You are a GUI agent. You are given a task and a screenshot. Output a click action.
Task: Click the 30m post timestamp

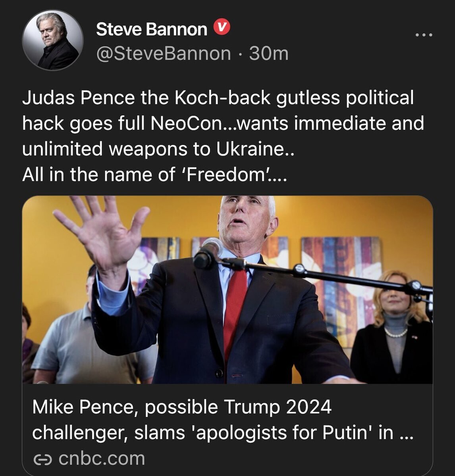pos(268,54)
